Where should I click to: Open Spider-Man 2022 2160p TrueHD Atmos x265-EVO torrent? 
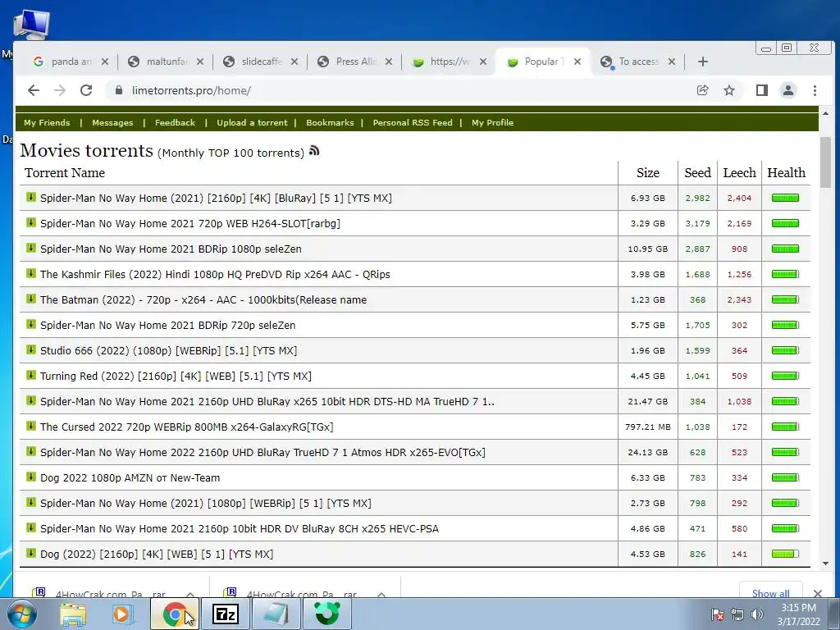click(262, 453)
